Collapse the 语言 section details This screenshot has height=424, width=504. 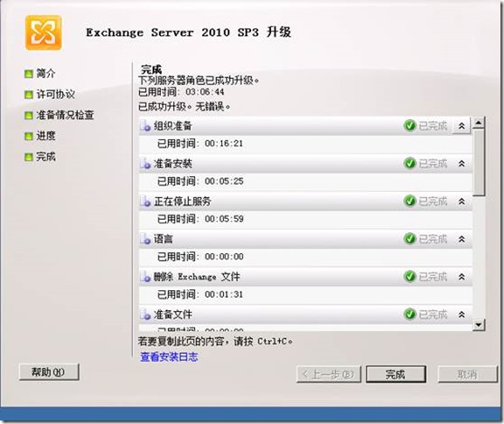point(462,239)
